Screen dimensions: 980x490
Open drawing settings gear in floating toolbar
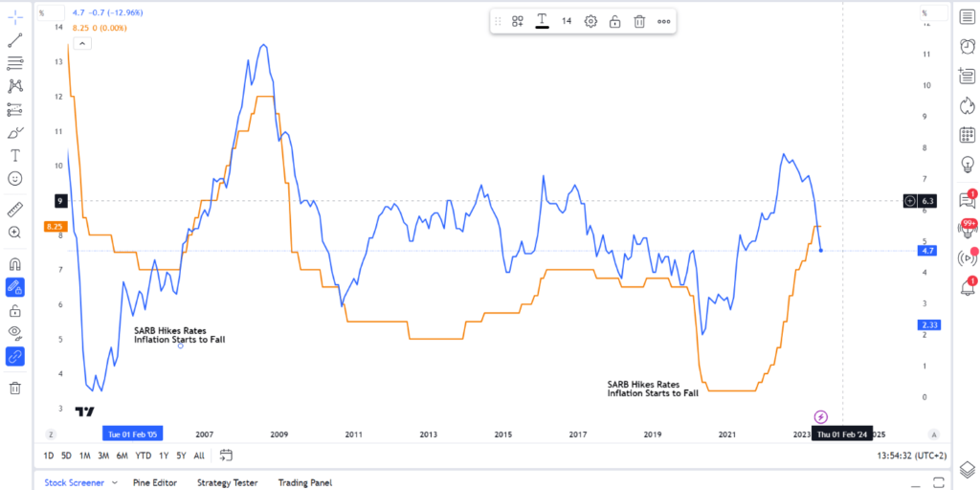tap(591, 21)
